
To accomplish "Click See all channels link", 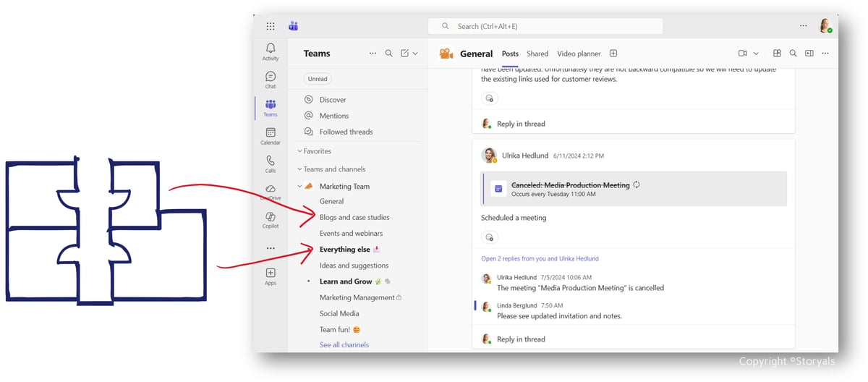I will 344,345.
